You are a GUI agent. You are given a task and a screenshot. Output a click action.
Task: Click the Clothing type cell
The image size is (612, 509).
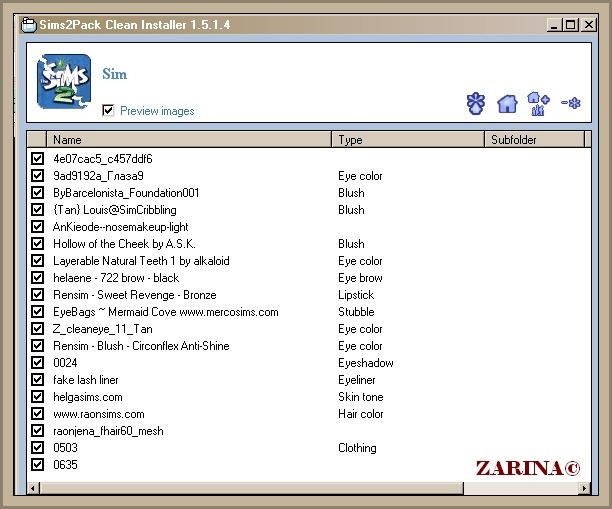coord(357,448)
